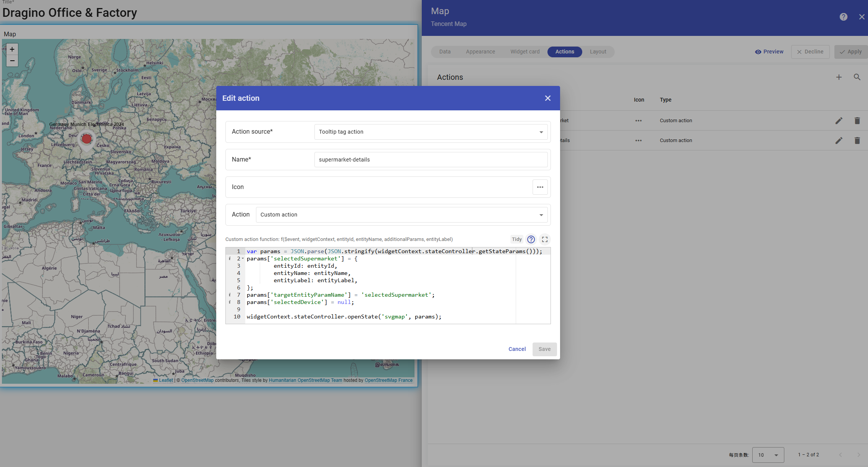Image resolution: width=868 pixels, height=467 pixels.
Task: Open items per page dropdown
Action: coord(768,455)
